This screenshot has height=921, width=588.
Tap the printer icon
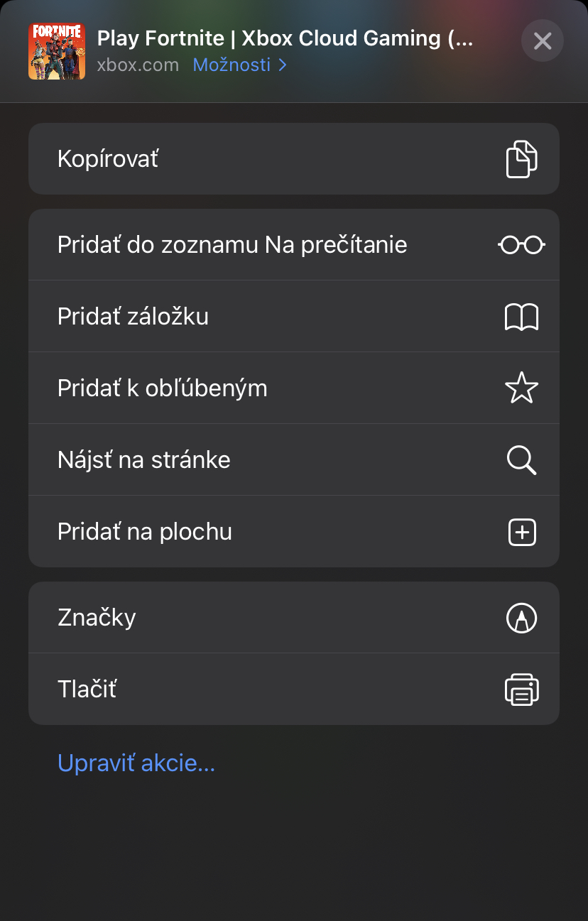coord(521,690)
